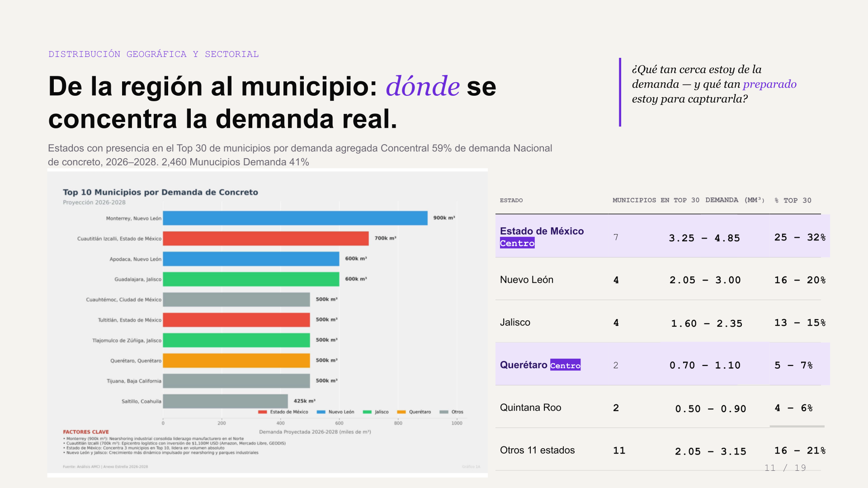The width and height of the screenshot is (868, 488).
Task: Click the 'DEMANDA (MM³)' column header
Action: click(735, 200)
